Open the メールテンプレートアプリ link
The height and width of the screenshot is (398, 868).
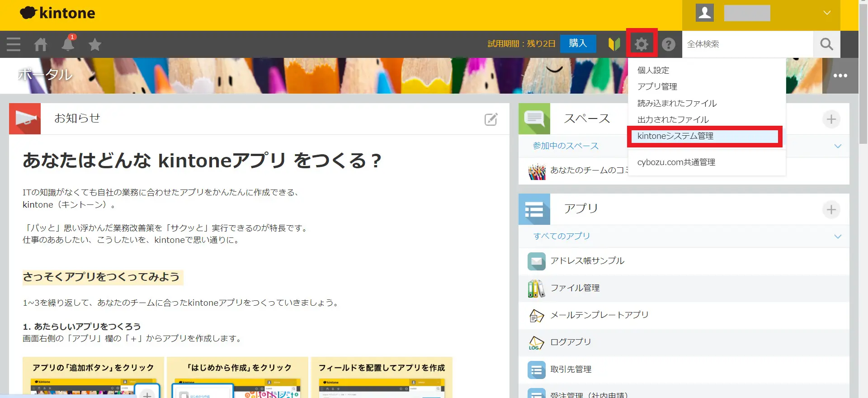tap(599, 315)
